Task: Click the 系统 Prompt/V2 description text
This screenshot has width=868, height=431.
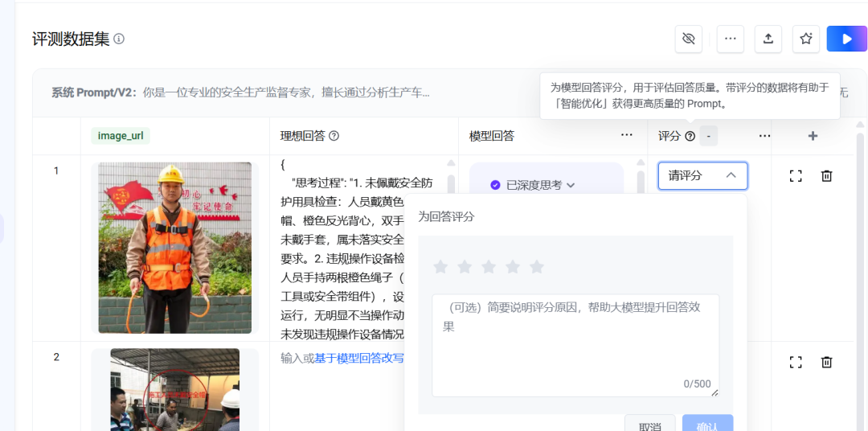Action: (x=240, y=92)
